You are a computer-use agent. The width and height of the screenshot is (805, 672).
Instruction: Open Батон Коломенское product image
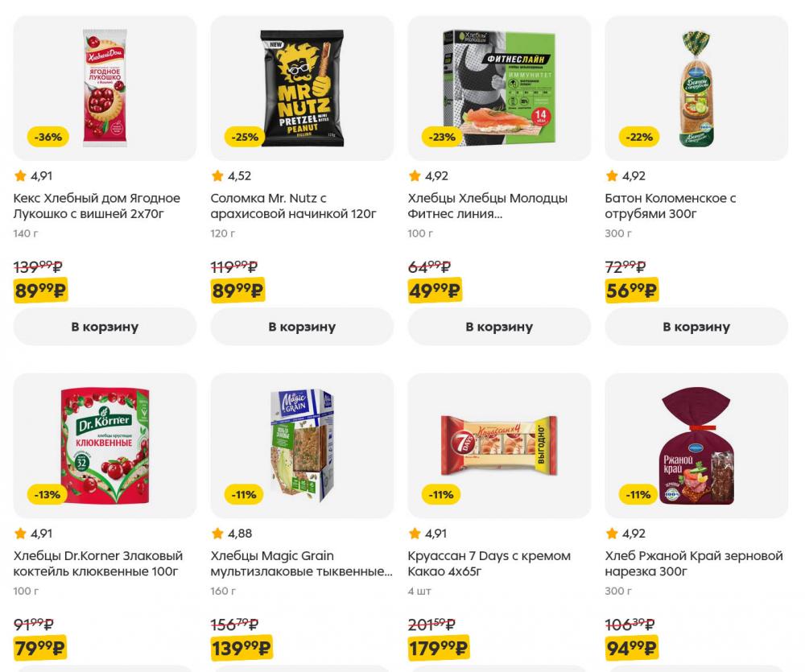(x=696, y=88)
